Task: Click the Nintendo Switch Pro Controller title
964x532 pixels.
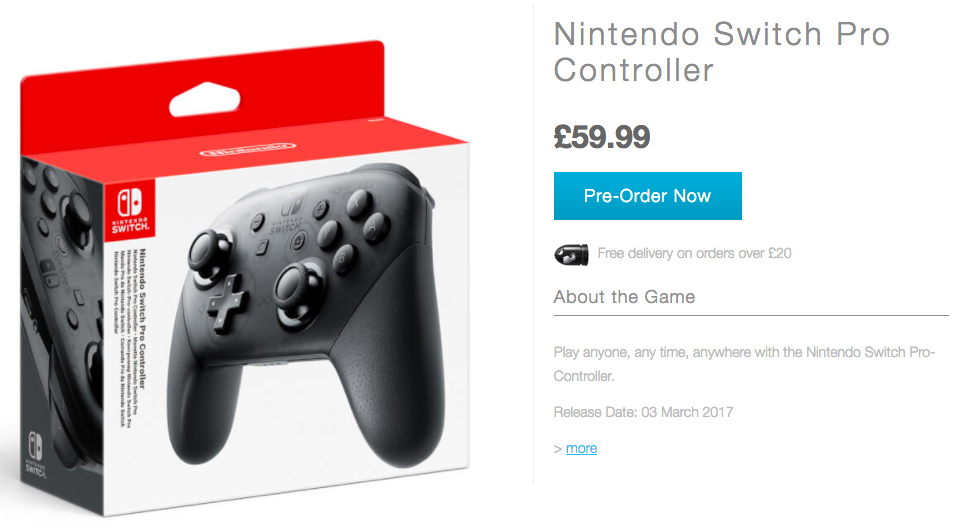Action: (722, 52)
